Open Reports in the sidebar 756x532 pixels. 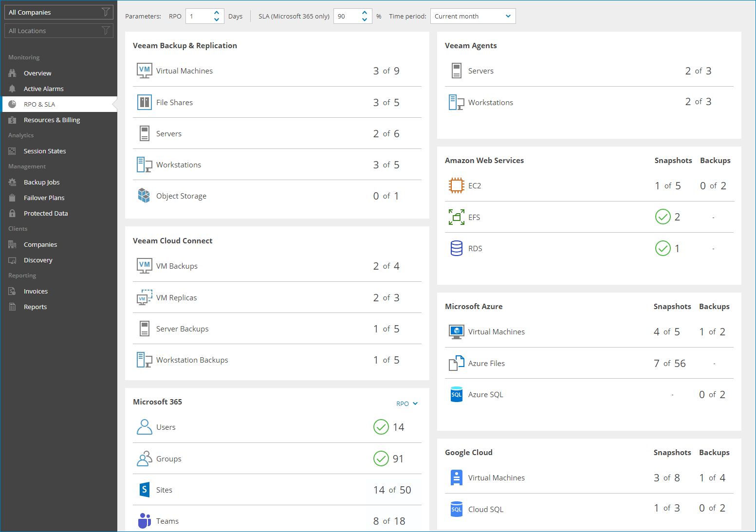click(x=59, y=307)
